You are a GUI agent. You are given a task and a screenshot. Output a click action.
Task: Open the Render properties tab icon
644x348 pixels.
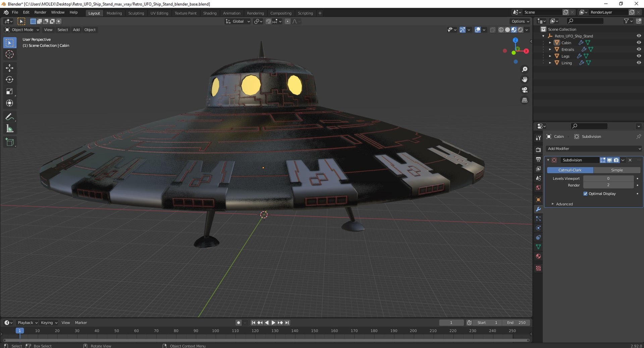click(538, 150)
